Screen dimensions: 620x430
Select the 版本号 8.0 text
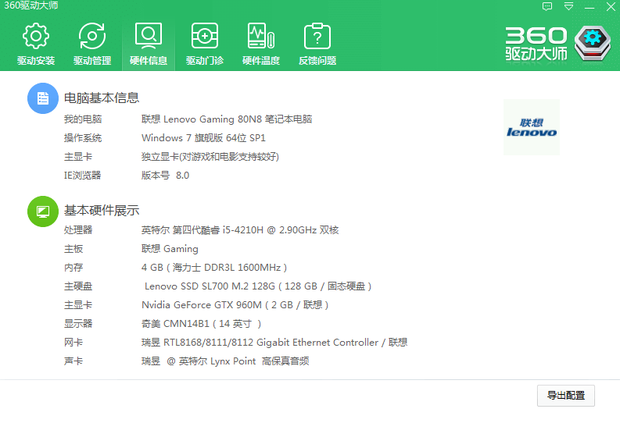click(165, 175)
